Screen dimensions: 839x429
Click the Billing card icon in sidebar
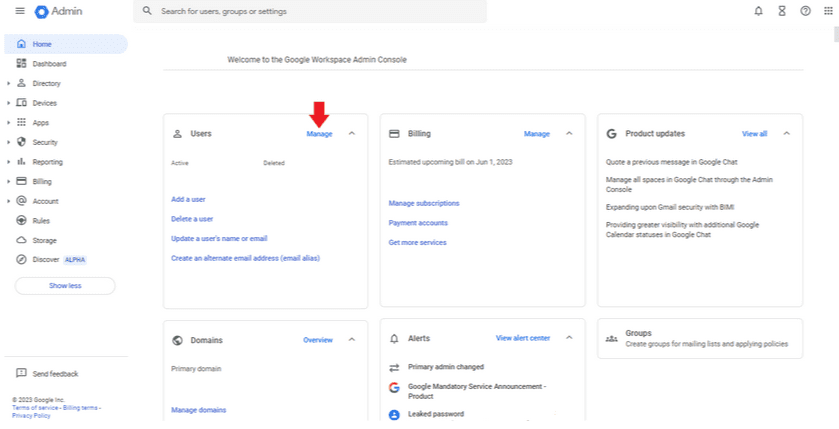(21, 181)
